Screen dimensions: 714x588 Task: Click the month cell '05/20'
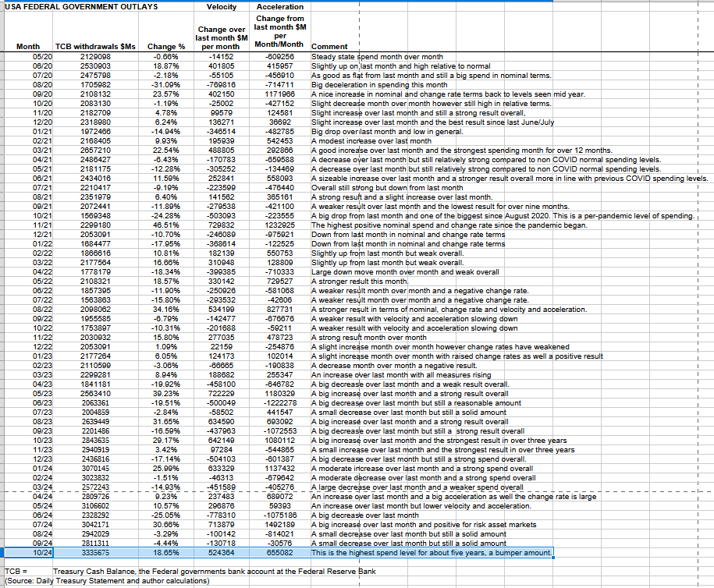[42, 57]
